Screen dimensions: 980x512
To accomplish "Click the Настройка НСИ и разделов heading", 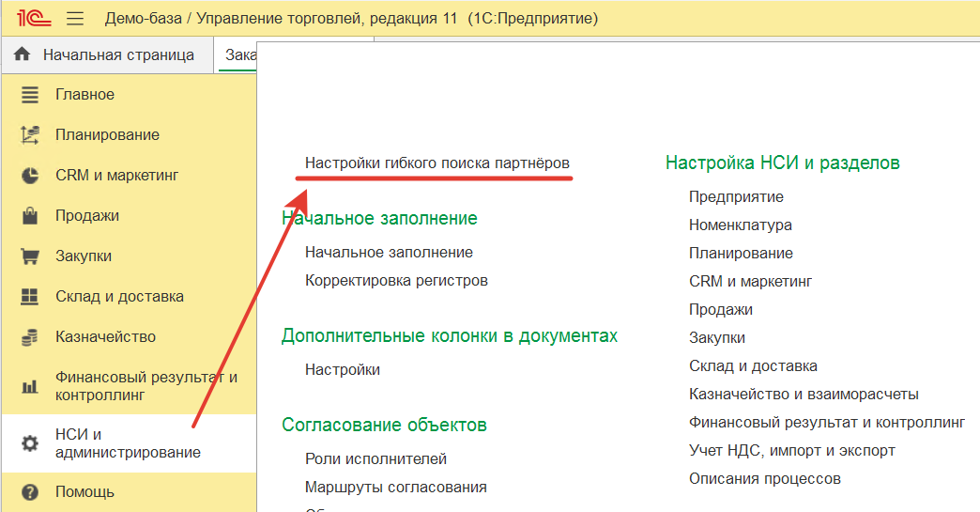I will point(783,163).
